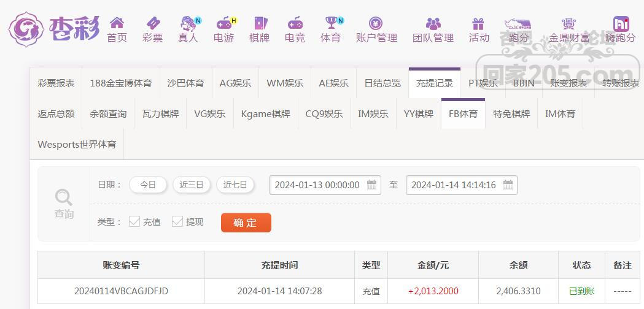Open the FB体育 tab
This screenshot has width=644, height=309.
click(x=463, y=113)
